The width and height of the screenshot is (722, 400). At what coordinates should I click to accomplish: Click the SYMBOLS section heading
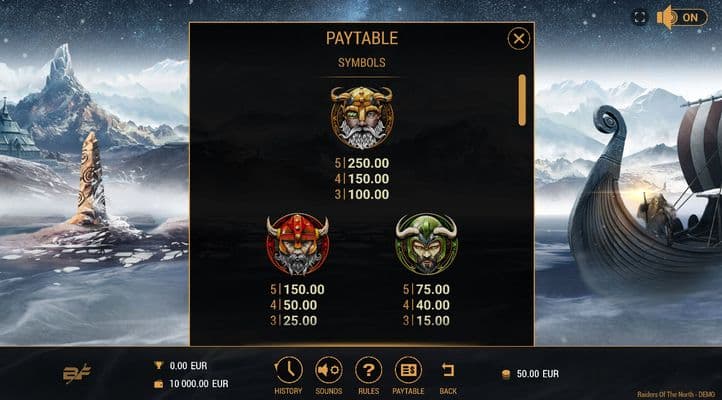pos(362,63)
